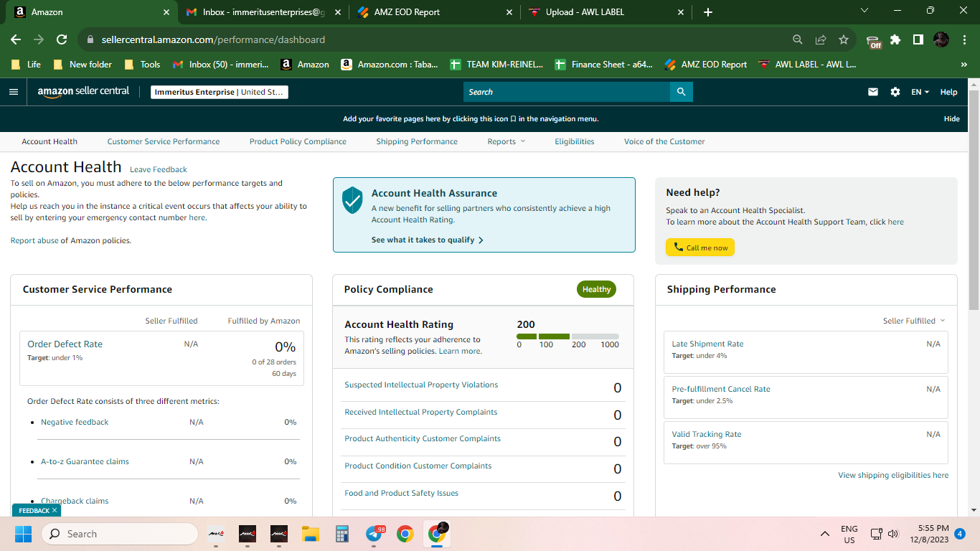Open the Order Defect Rate link
This screenshot has height=551, width=980.
(x=65, y=344)
